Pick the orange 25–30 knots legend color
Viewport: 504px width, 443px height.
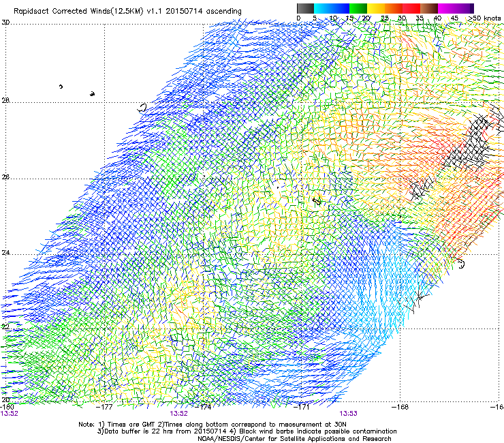[394, 8]
